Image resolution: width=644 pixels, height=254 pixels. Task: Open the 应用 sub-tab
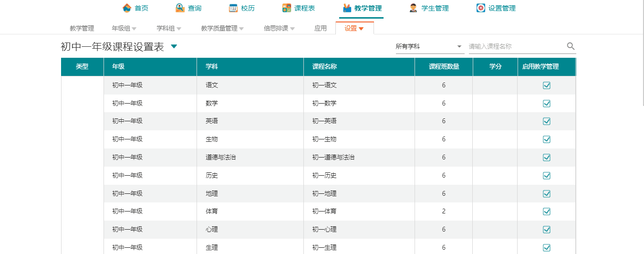(321, 28)
